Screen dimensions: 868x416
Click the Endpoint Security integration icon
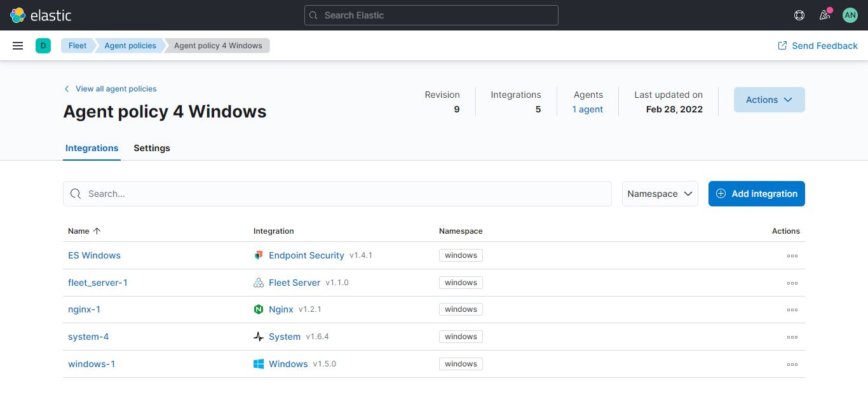point(259,255)
